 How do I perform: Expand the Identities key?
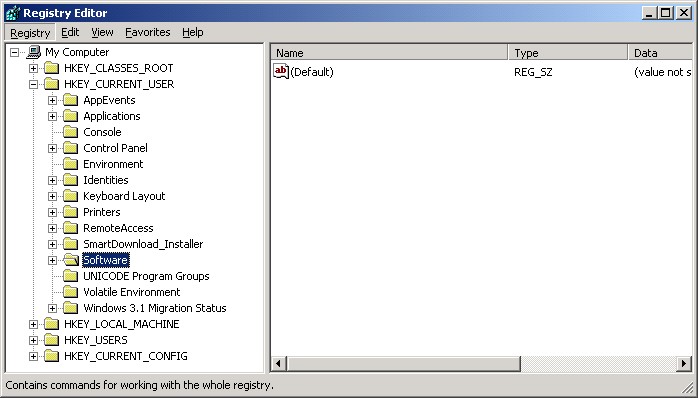[x=53, y=181]
